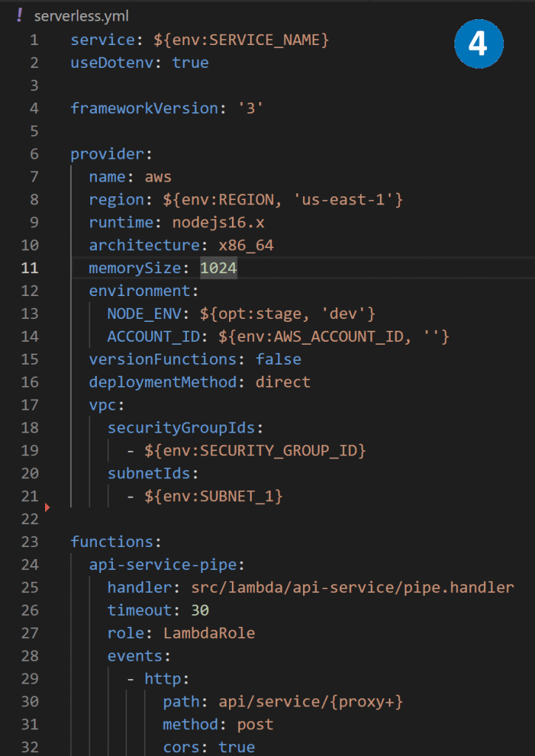Click the YAML exclamation file icon
This screenshot has height=756, width=535.
pyautogui.click(x=19, y=16)
